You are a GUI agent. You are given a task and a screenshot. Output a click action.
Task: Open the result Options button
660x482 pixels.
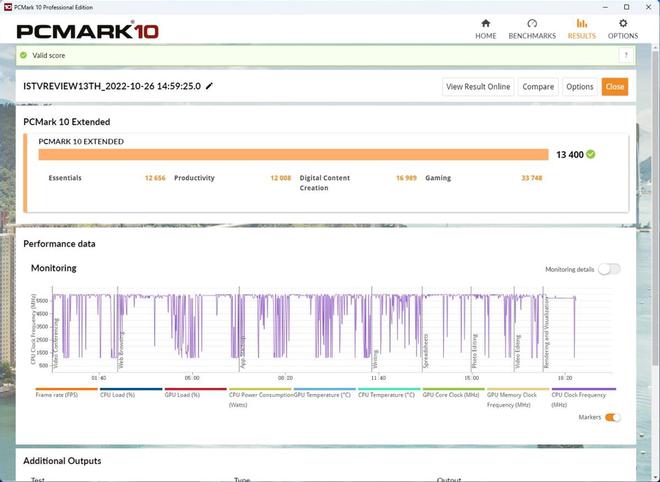(580, 87)
